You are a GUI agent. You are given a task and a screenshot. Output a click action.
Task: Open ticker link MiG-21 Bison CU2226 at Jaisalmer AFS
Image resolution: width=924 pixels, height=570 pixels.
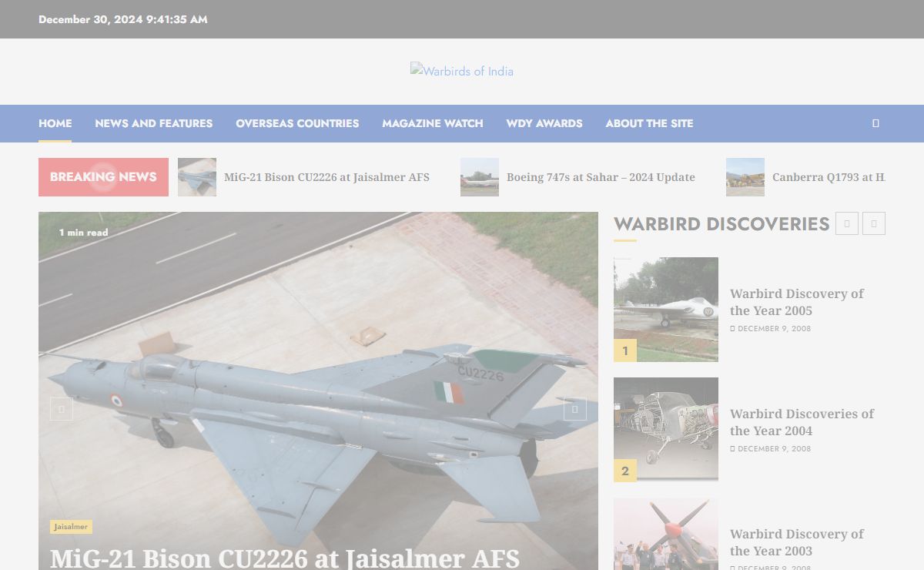(x=326, y=177)
